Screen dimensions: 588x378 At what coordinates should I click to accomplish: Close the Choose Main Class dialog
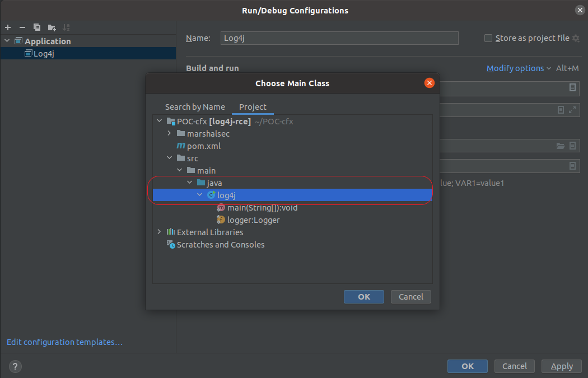430,83
